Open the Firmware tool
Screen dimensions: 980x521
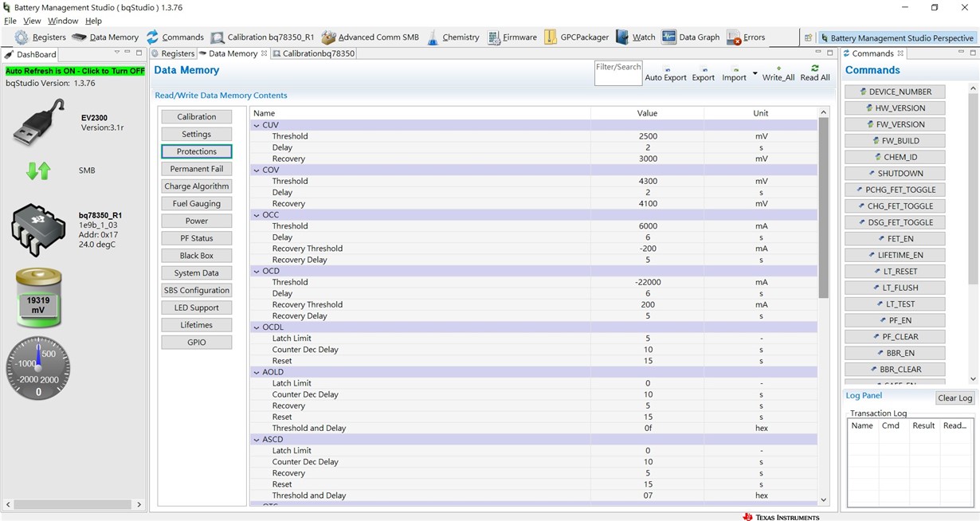[x=512, y=37]
